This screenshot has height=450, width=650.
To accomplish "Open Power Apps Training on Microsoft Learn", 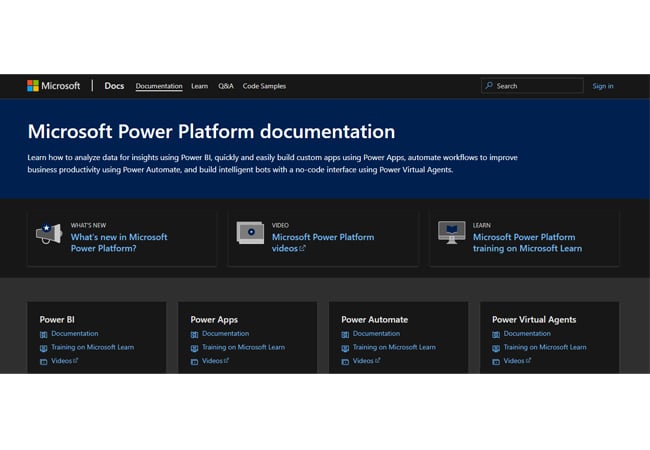I will tap(243, 347).
